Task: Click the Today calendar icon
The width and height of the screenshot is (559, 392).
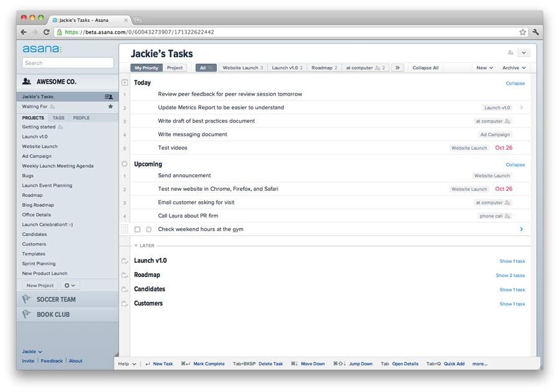Action: coord(124,82)
